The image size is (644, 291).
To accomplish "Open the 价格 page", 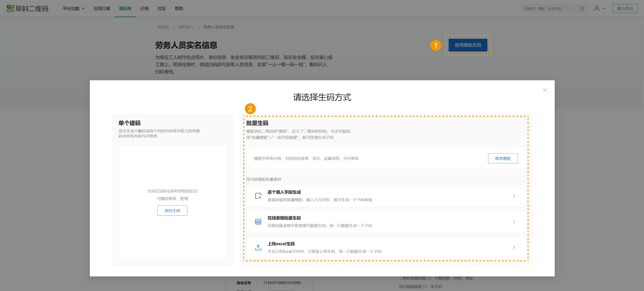I will [x=145, y=8].
